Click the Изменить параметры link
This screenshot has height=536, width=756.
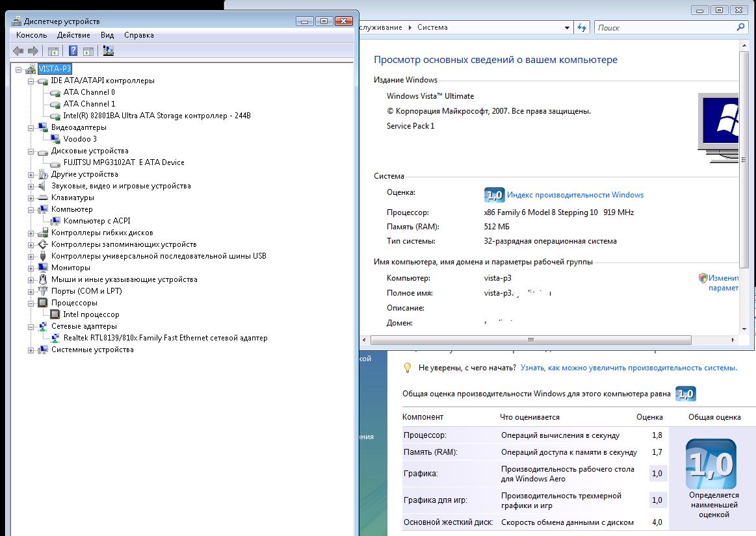coord(723,283)
